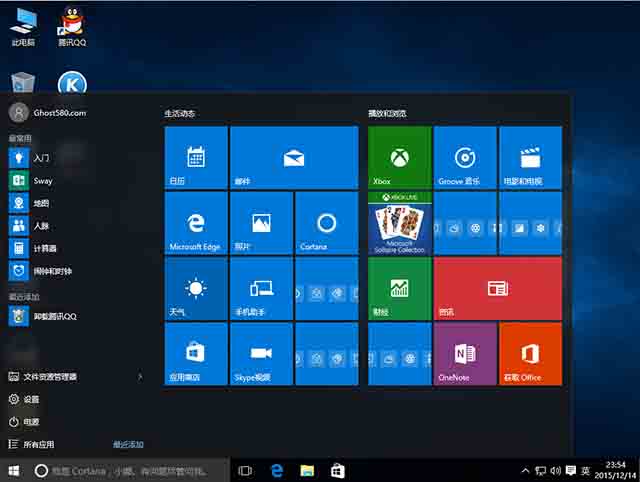Click the taskbar clock showing 23:54
Screen dimensions: 640x482
click(x=615, y=470)
